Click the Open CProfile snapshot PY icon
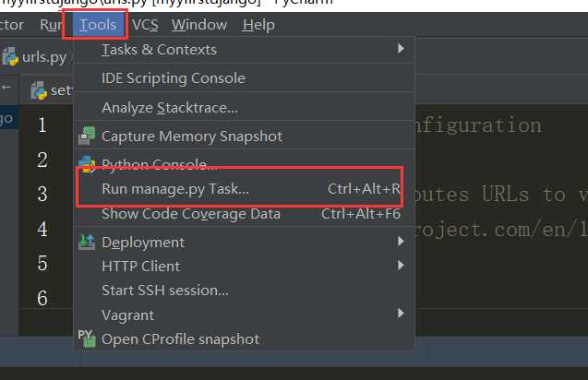 coord(87,338)
